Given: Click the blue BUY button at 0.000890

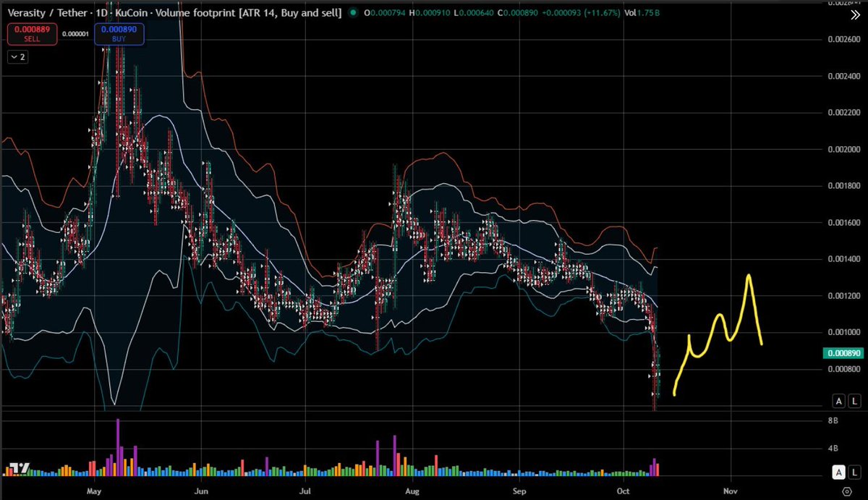Looking at the screenshot, I should (x=121, y=33).
